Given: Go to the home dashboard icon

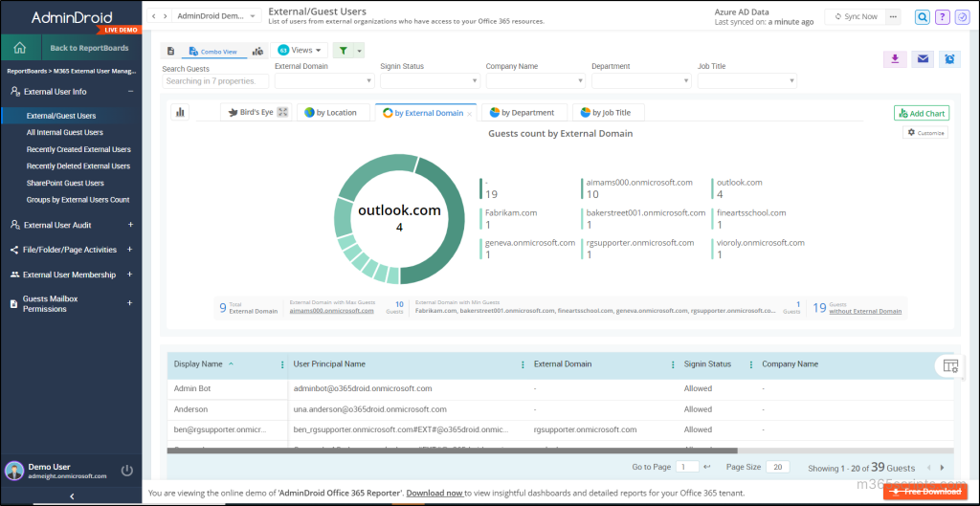Looking at the screenshot, I should pos(20,48).
